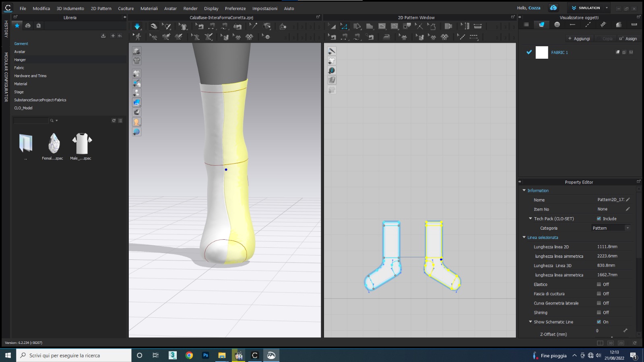Click the globe environment icon in 3D viewport
644x362 pixels.
tap(136, 132)
